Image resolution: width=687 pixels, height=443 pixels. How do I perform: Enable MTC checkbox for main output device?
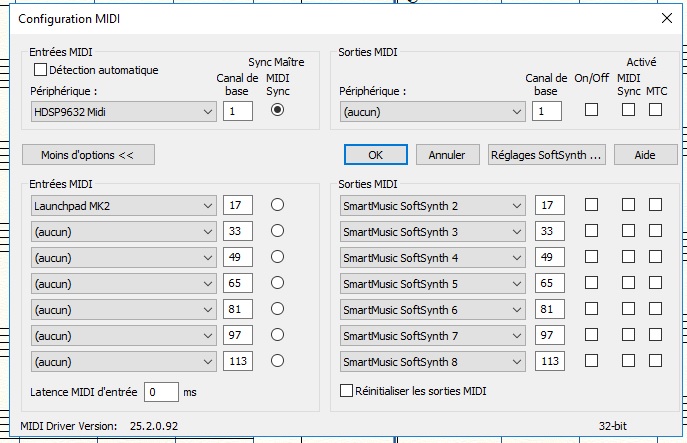coord(655,110)
